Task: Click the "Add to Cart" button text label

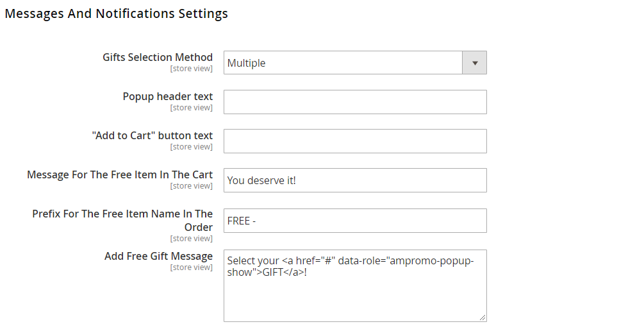Action: [153, 135]
